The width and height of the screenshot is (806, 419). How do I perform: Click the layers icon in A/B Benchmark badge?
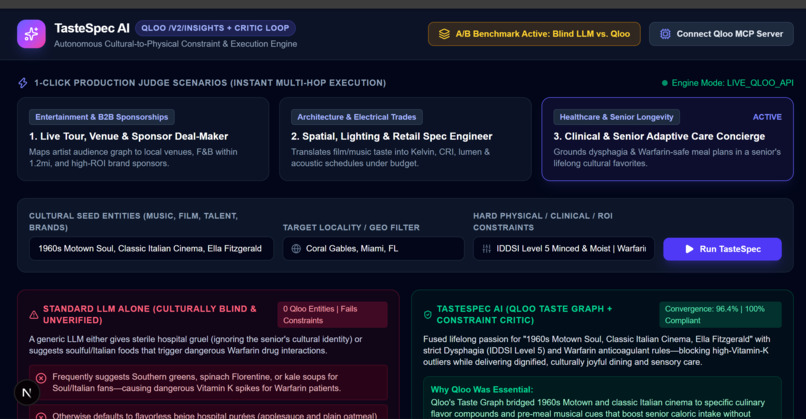pos(444,34)
